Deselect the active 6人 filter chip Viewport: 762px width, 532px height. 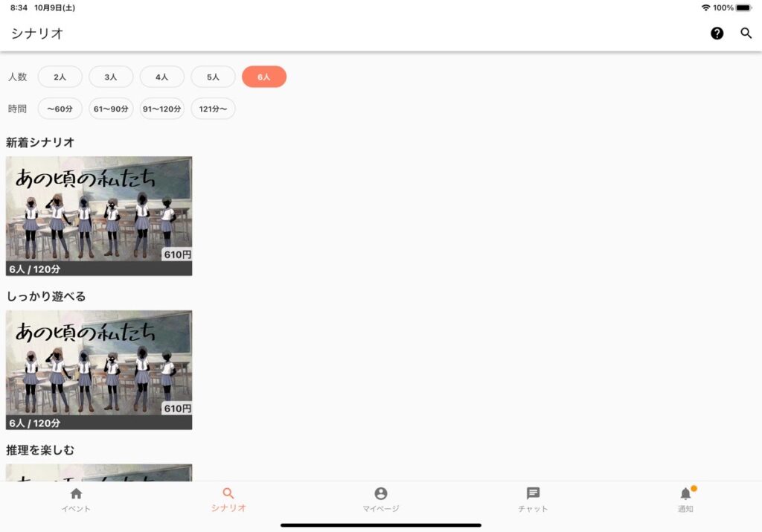[x=264, y=77]
